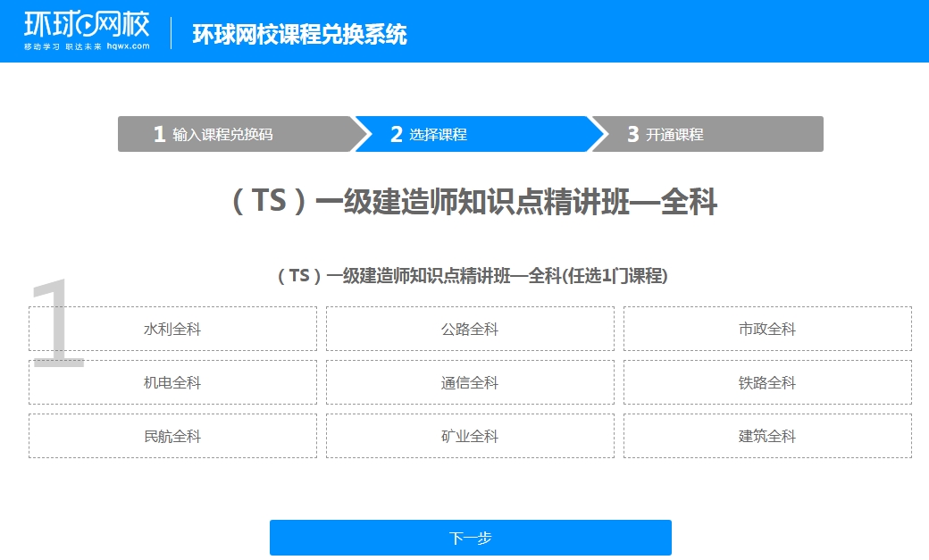Choose the 矿业全科 course option
929x560 pixels.
click(470, 436)
